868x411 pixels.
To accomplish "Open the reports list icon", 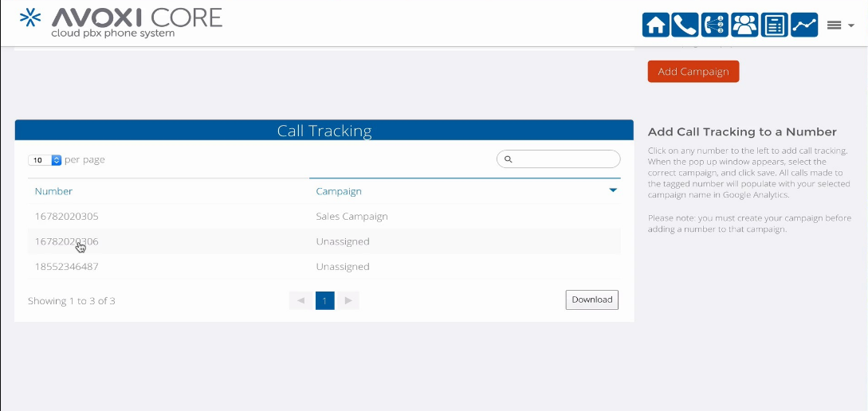I will [x=775, y=25].
